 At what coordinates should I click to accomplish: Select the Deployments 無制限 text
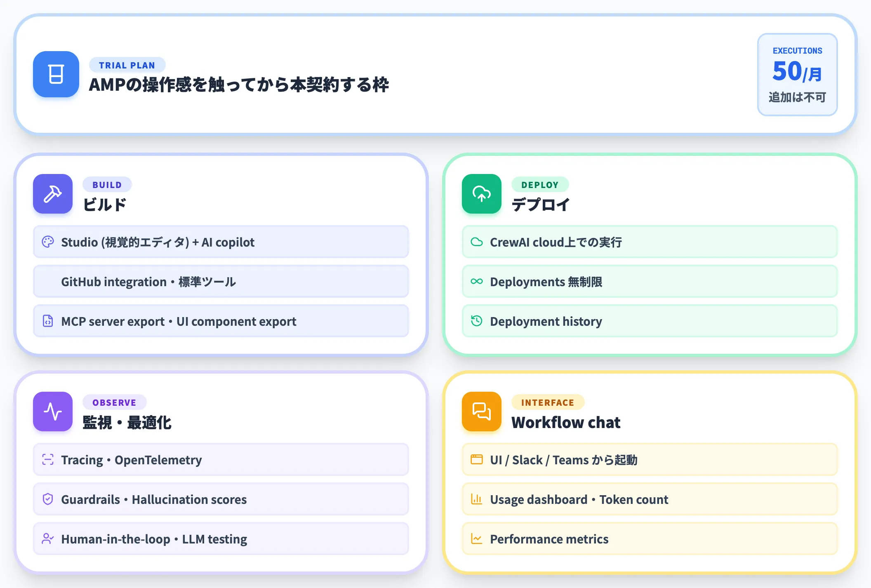546,282
